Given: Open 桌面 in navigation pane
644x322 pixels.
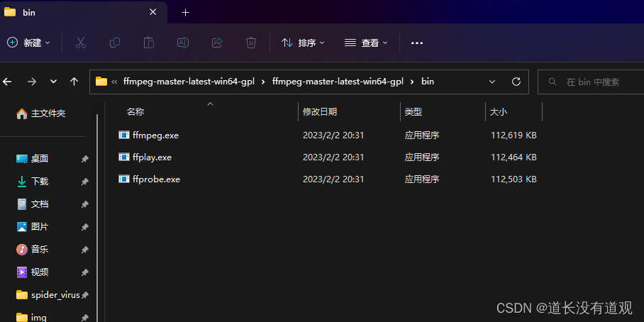Looking at the screenshot, I should [32, 159].
